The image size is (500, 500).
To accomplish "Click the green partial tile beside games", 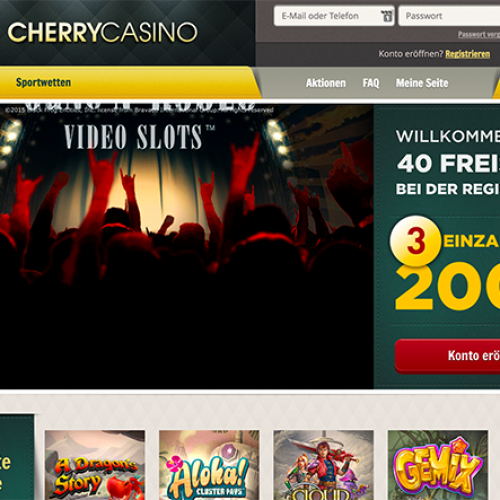I will pyautogui.click(x=17, y=457).
